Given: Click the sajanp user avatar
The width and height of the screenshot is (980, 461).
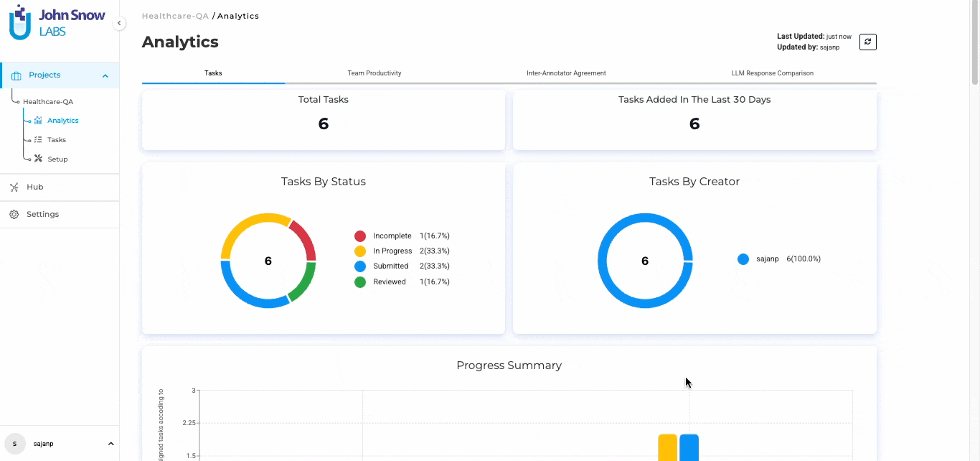Looking at the screenshot, I should (x=14, y=444).
